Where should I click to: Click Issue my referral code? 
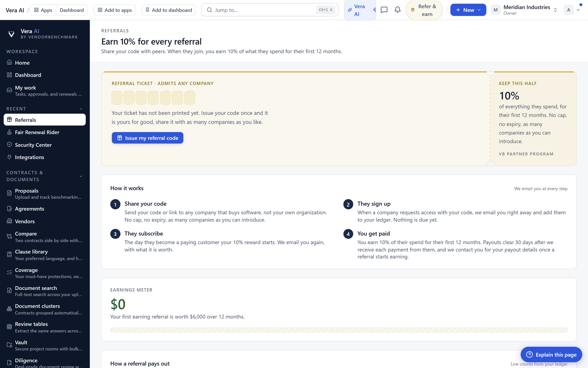(147, 138)
